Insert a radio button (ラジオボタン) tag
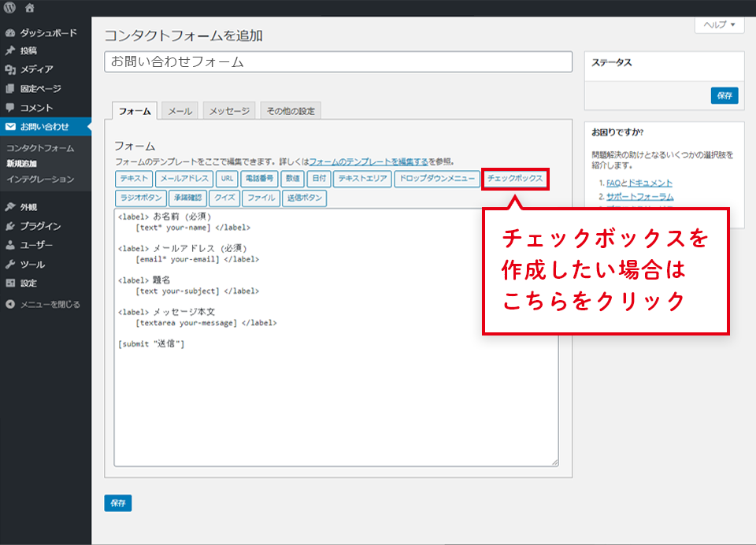Image resolution: width=756 pixels, height=545 pixels. (x=140, y=198)
